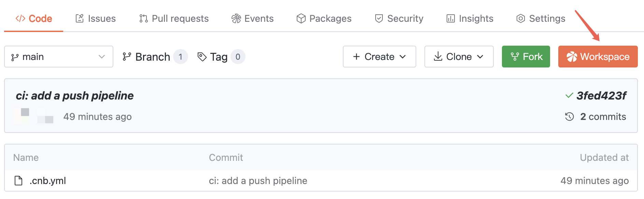The height and width of the screenshot is (199, 644).
Task: Open the .cnb.yml file
Action: [x=47, y=181]
